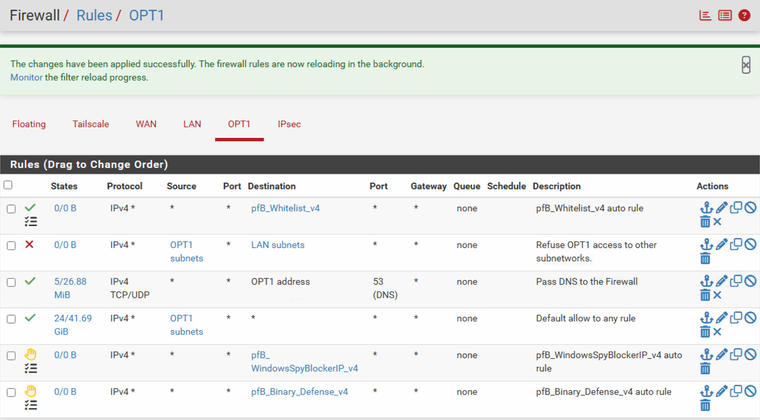Image resolution: width=760 pixels, height=420 pixels.
Task: Tick the select-all checkbox in table header
Action: pos(9,185)
